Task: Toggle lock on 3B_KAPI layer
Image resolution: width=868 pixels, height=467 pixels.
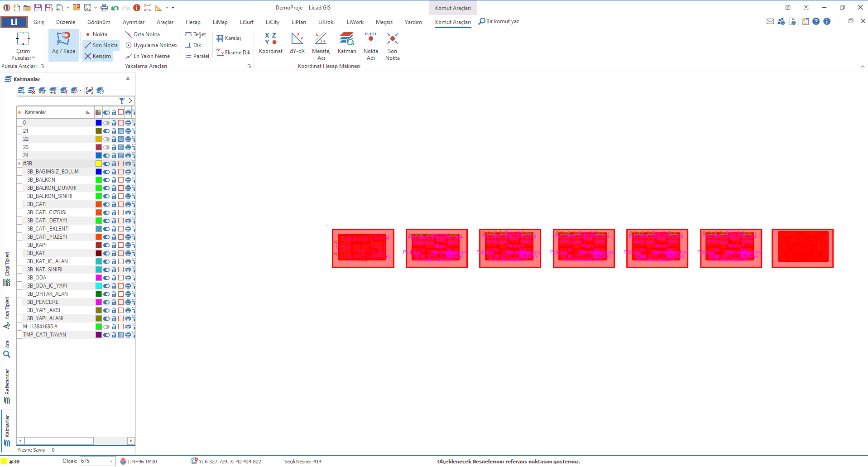Action: [114, 245]
